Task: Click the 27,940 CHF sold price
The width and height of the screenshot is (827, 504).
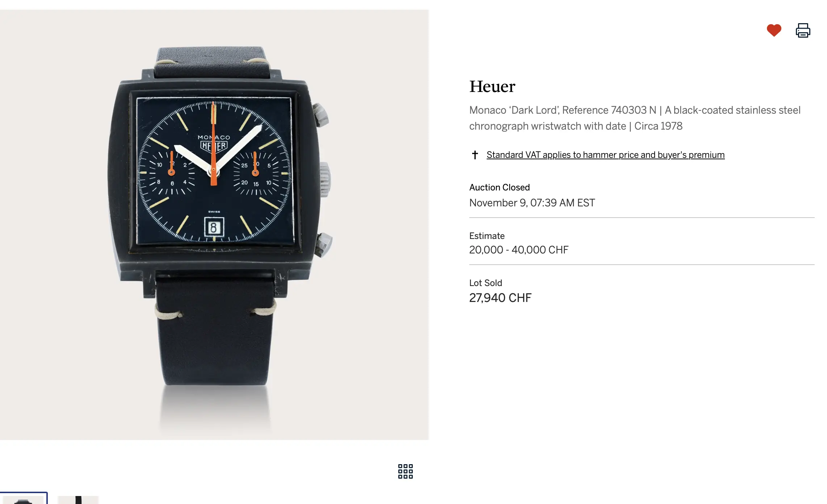Action: pyautogui.click(x=500, y=298)
